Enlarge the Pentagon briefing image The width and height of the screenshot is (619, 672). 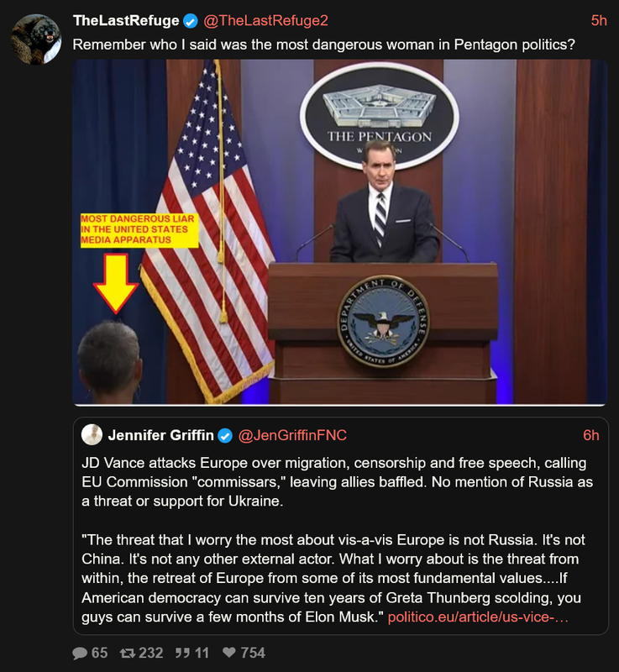(x=339, y=232)
